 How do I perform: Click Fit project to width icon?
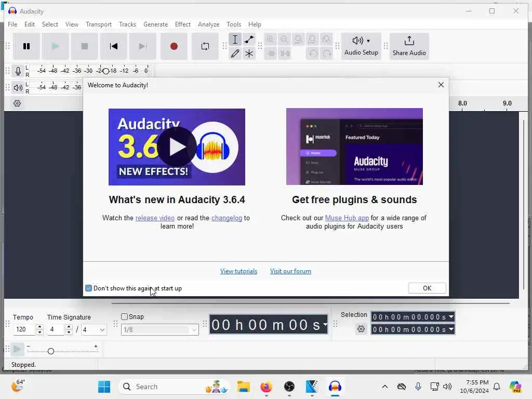[x=312, y=39]
